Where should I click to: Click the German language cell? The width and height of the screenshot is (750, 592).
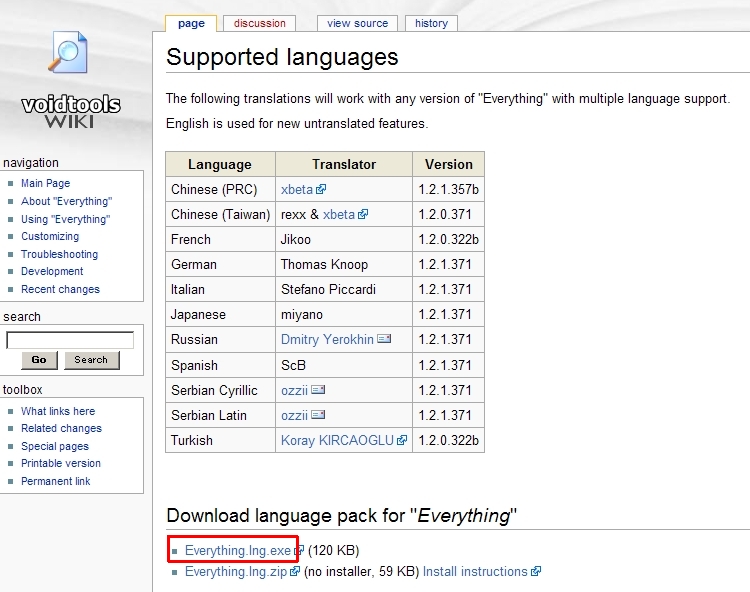(221, 264)
